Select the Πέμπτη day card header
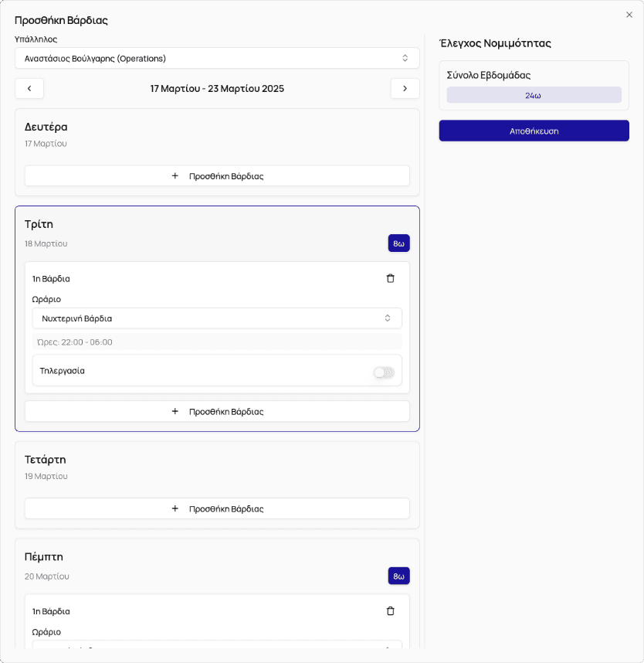The image size is (644, 663). point(44,556)
